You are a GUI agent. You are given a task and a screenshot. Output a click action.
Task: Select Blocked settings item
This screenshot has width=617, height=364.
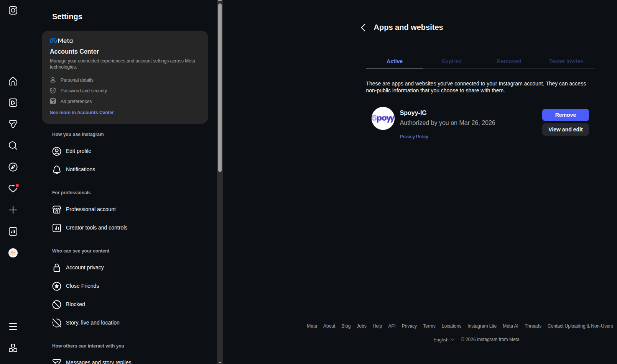(125, 305)
